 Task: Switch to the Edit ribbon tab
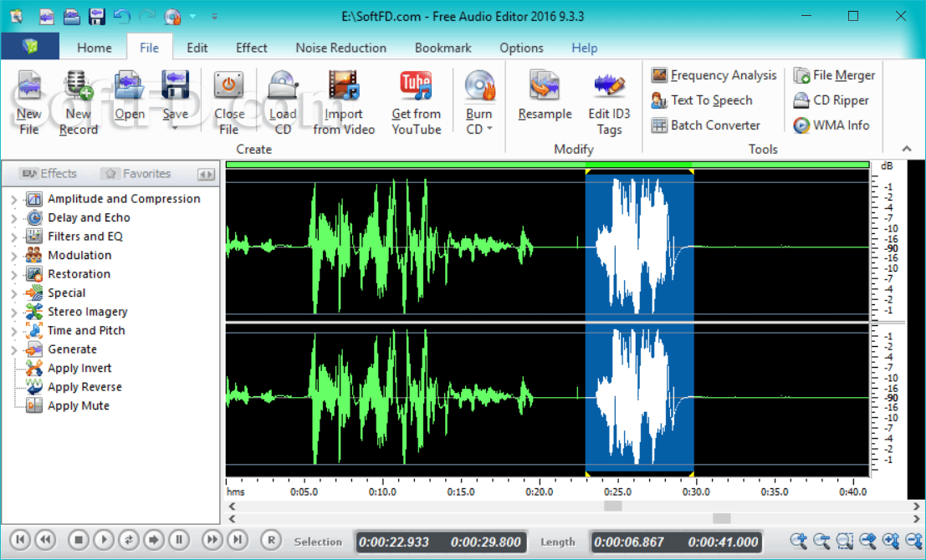tap(197, 48)
